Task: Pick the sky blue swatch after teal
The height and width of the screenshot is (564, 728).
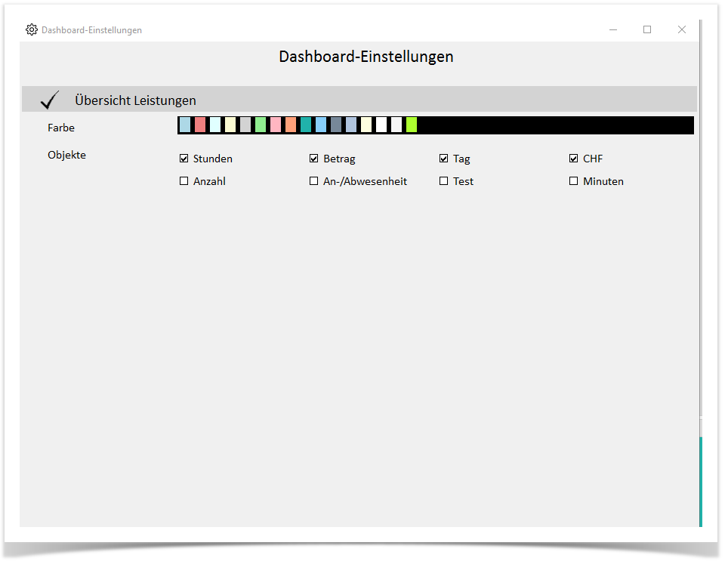Action: coord(321,125)
